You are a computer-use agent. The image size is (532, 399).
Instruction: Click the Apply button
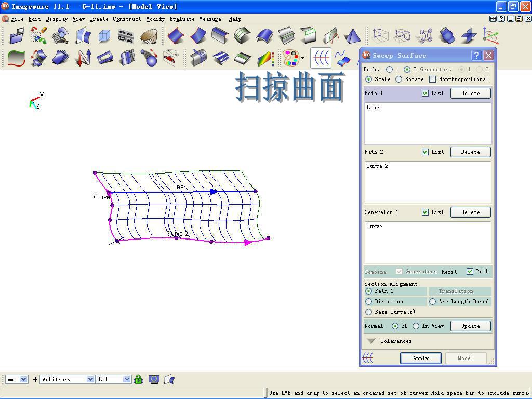(421, 358)
